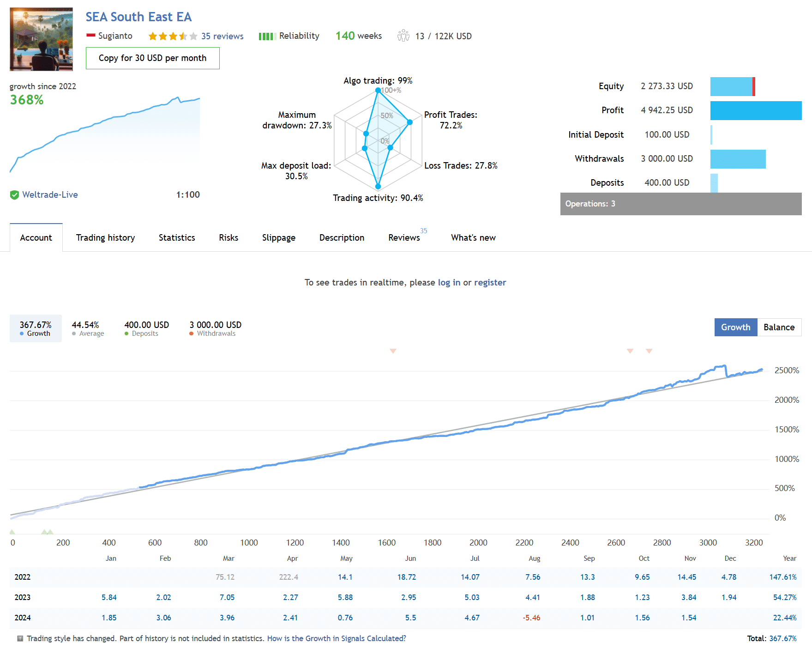Click the star rating icons
Viewport: 812px width, 655px height.
pos(173,36)
